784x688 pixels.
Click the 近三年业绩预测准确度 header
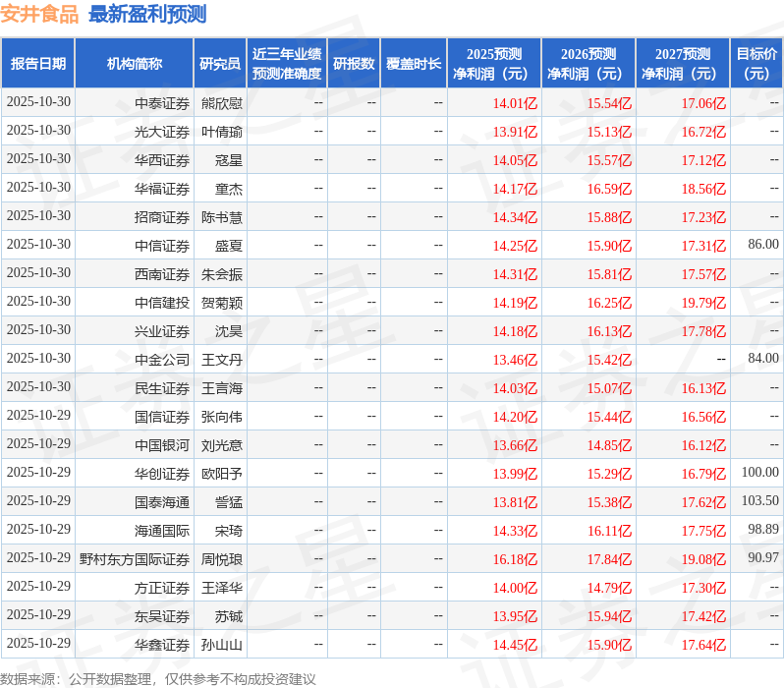287,64
